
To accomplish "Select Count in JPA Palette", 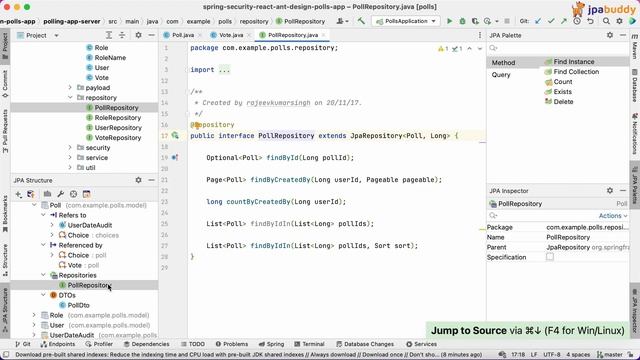I will tap(558, 82).
